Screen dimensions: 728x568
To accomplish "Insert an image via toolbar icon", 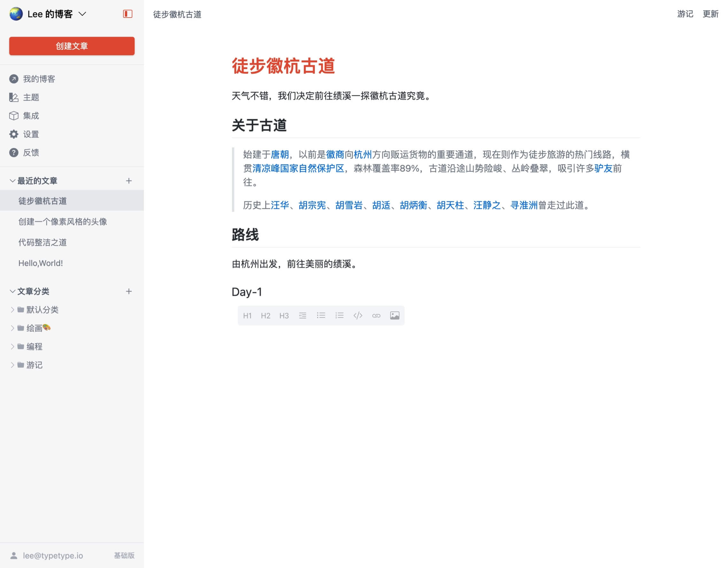I will click(x=394, y=315).
